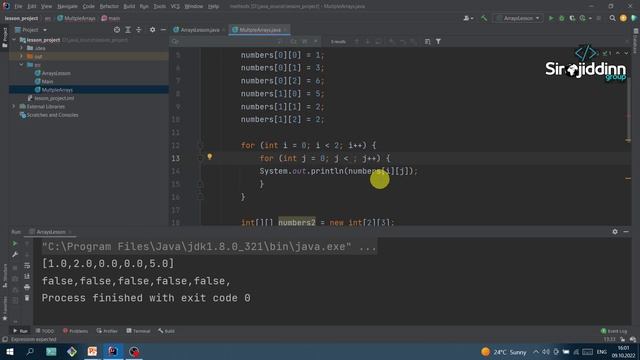
Task: Toggle the Favorites side tool window tab
Action: click(5, 308)
